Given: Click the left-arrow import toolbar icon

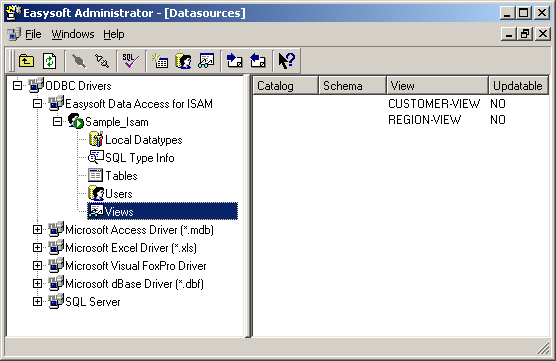Looking at the screenshot, I should click(x=258, y=61).
